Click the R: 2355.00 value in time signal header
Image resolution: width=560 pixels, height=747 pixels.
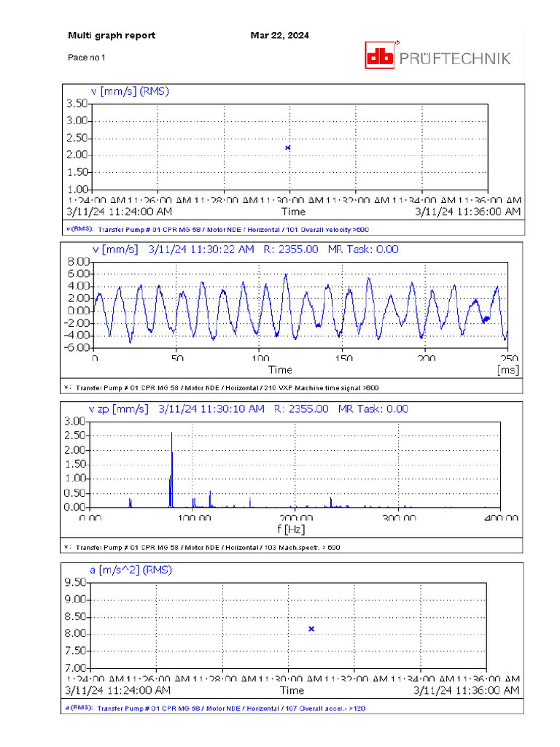tap(291, 249)
